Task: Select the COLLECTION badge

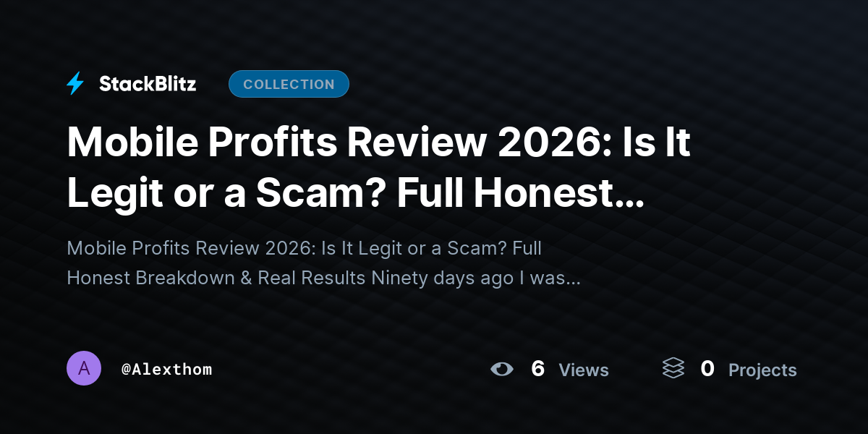Action: (x=289, y=84)
